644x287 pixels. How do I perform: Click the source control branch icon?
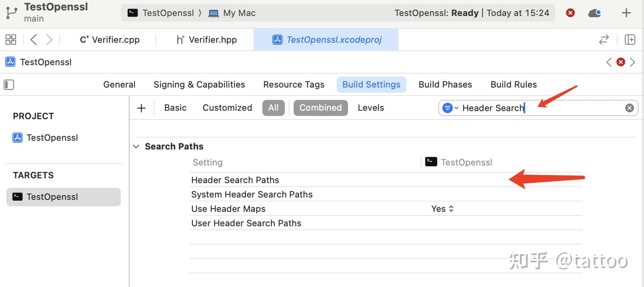coord(12,13)
